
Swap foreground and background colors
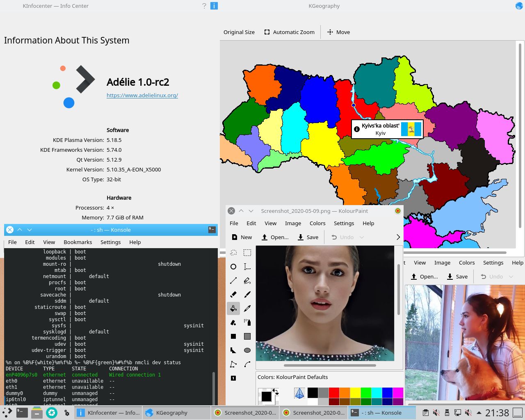click(276, 392)
